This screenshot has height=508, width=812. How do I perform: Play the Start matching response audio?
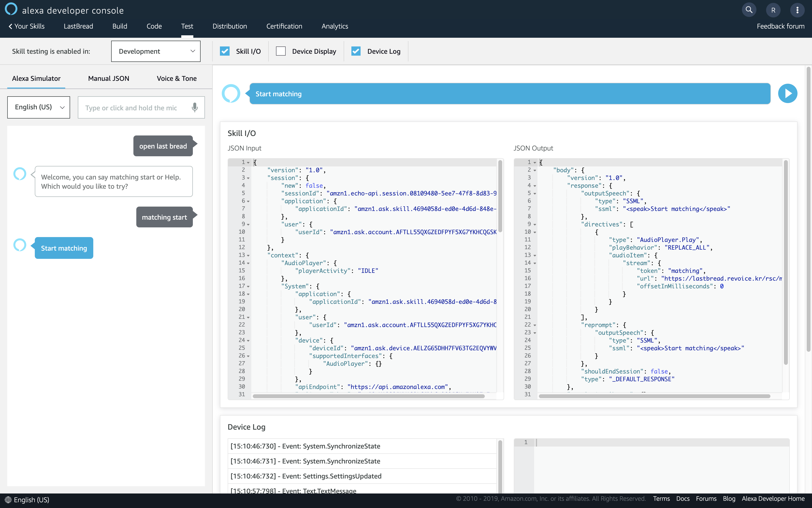click(788, 93)
